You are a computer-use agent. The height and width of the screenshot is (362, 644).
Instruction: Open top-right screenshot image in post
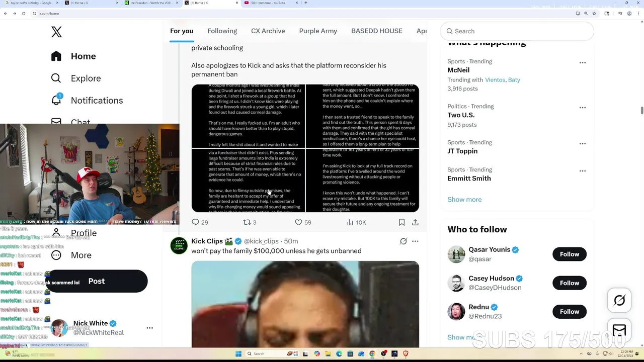[362, 116]
